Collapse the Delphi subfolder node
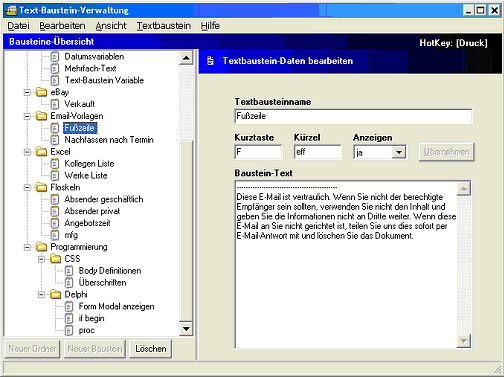504x377 pixels. point(41,294)
